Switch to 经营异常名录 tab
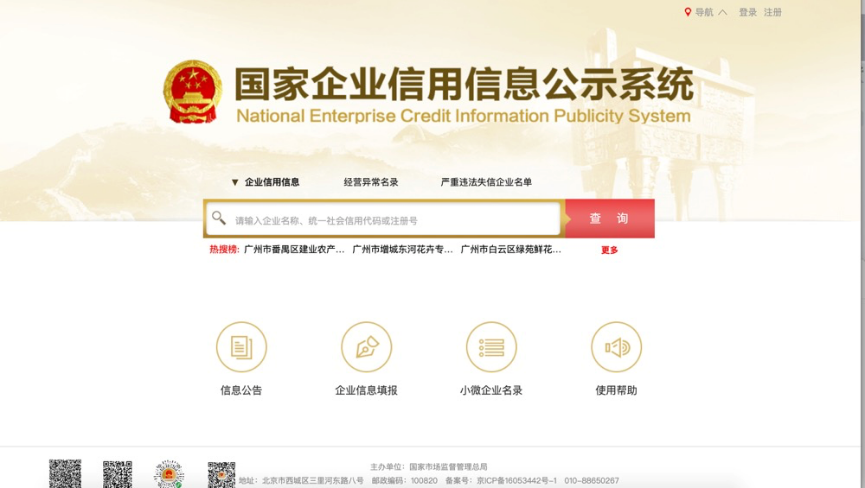Image resolution: width=865 pixels, height=488 pixels. 371,182
